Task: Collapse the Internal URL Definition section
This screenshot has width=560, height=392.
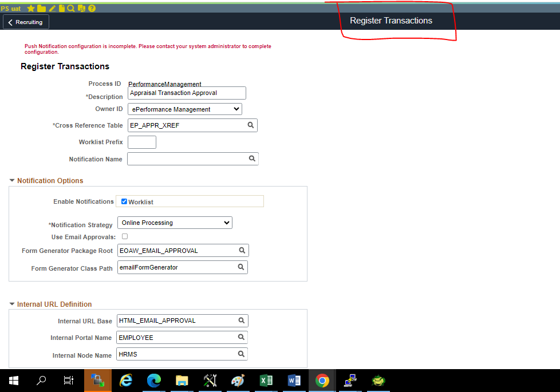Action: coord(12,304)
